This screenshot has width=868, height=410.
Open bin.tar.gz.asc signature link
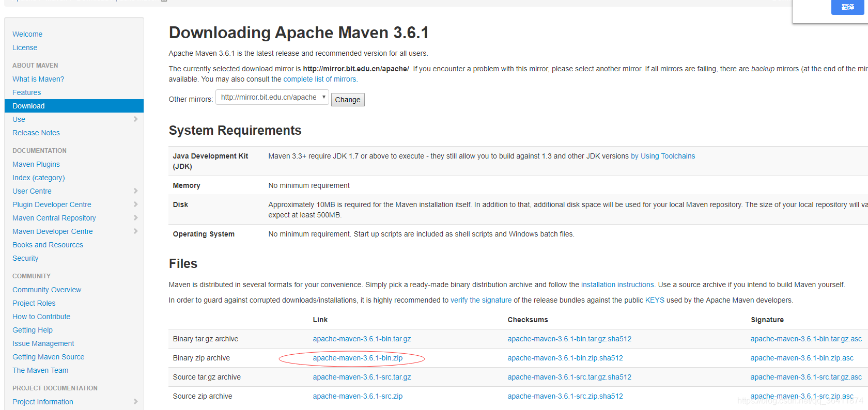806,339
